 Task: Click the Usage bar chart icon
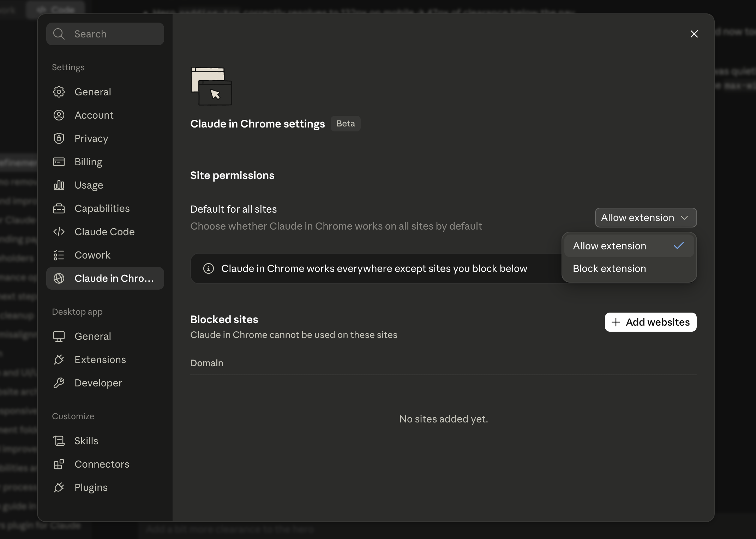tap(59, 185)
